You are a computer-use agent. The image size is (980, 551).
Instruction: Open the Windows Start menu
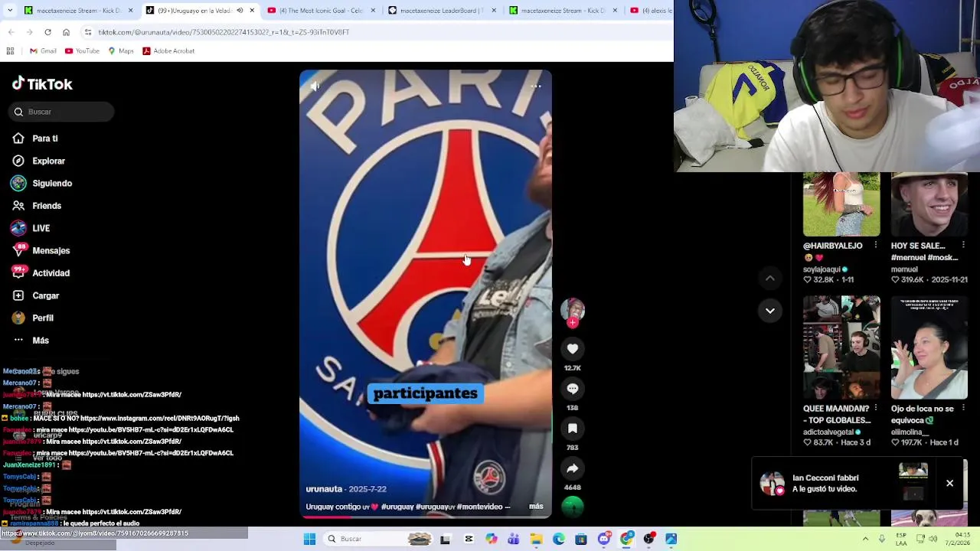(x=309, y=539)
